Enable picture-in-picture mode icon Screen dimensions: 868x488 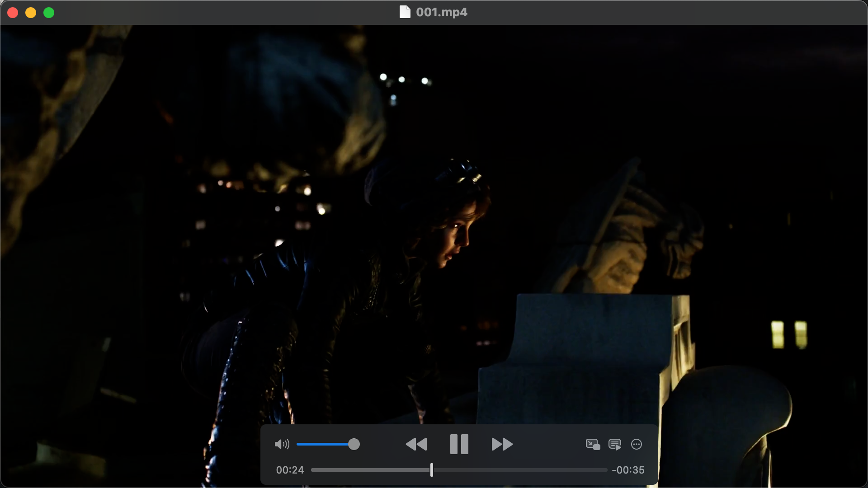(x=593, y=444)
